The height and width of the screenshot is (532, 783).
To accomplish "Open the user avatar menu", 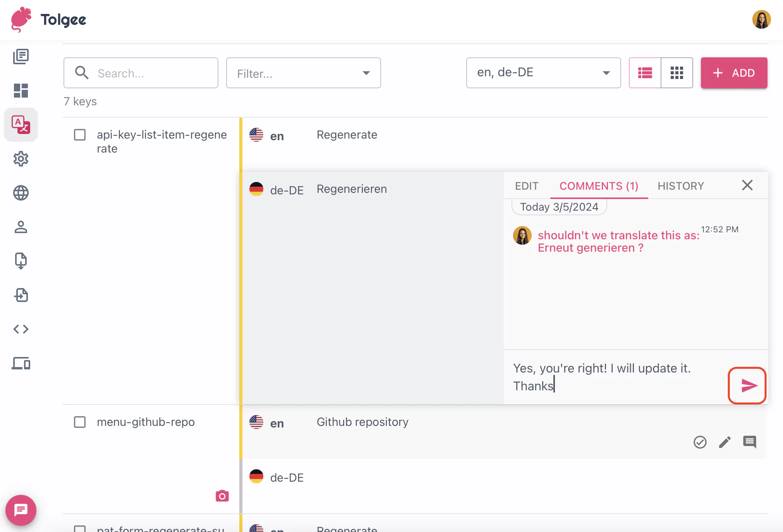I will point(761,19).
